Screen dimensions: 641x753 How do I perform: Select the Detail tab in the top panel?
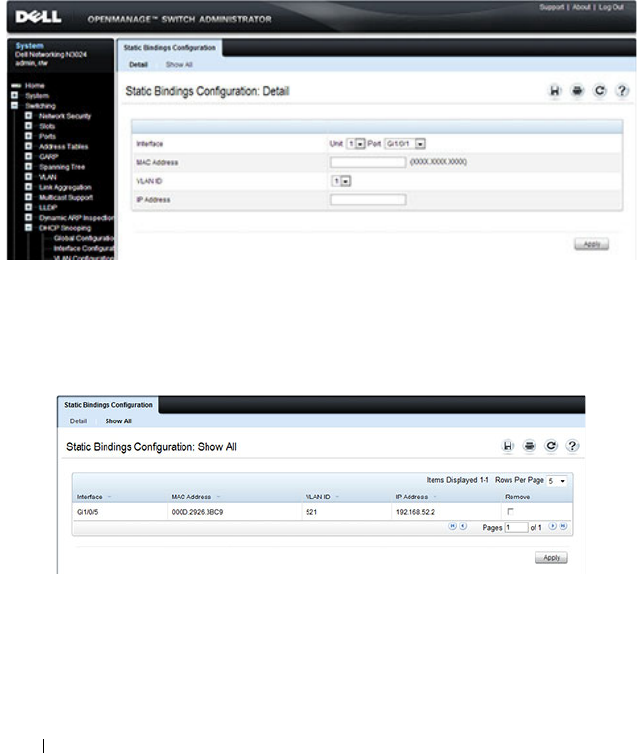138,65
